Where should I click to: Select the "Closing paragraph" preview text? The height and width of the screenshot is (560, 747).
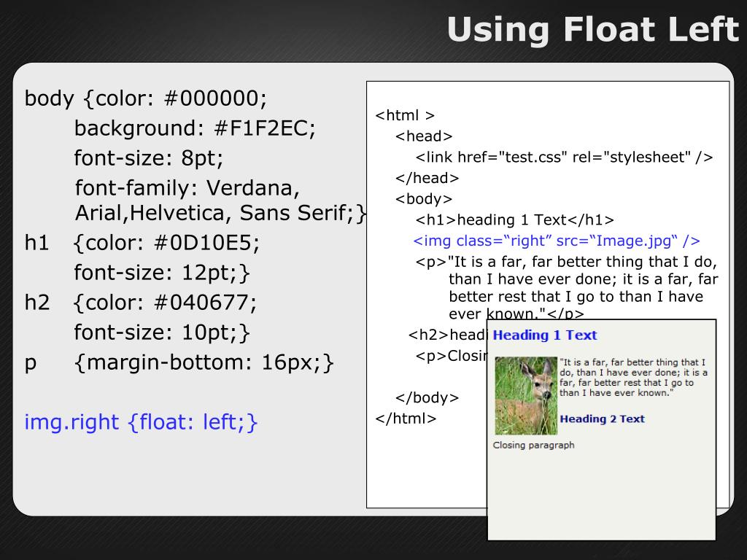(533, 445)
